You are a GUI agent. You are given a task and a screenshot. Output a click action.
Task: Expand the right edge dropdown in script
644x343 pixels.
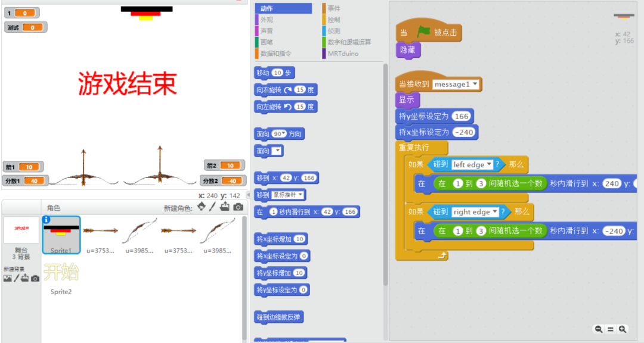coord(495,212)
